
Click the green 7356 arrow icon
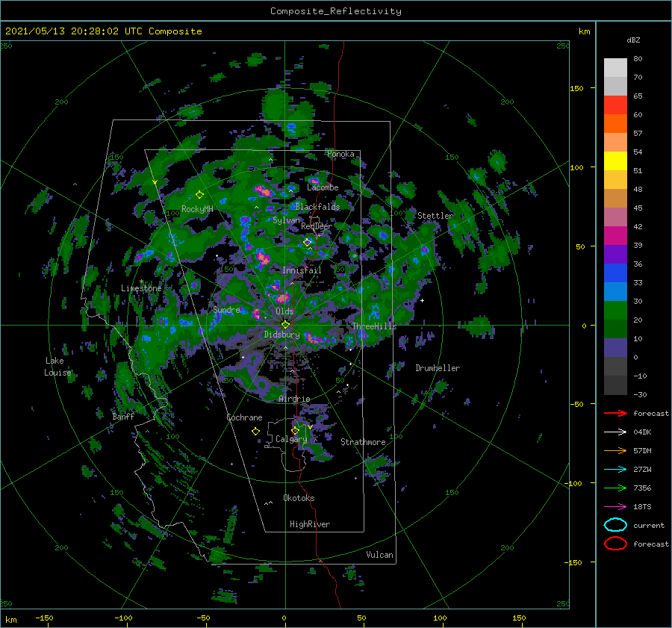pyautogui.click(x=615, y=488)
